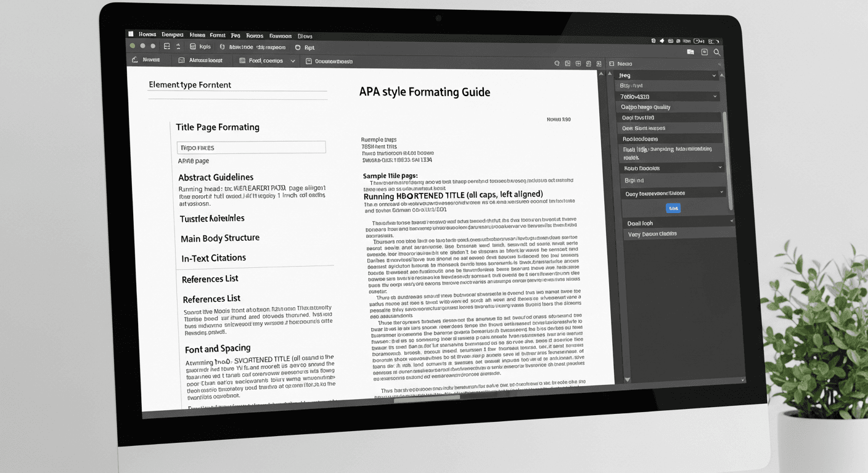
Task: Open the Jpeg format dropdown
Action: [668, 75]
